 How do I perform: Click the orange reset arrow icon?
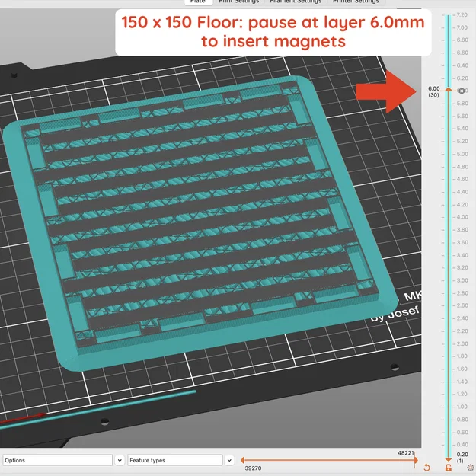426,468
